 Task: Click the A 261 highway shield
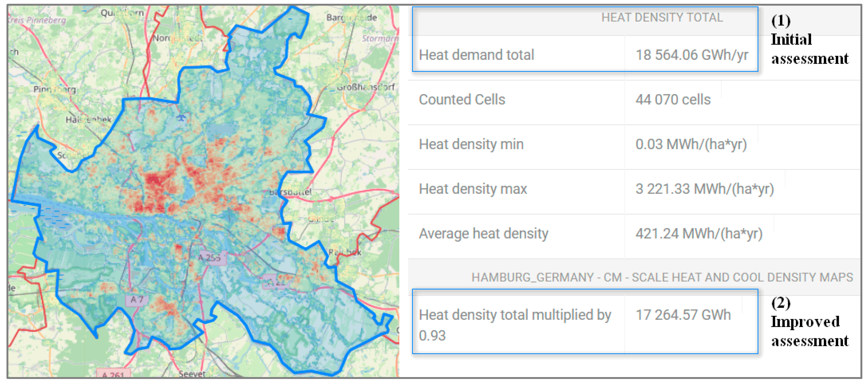[113, 374]
